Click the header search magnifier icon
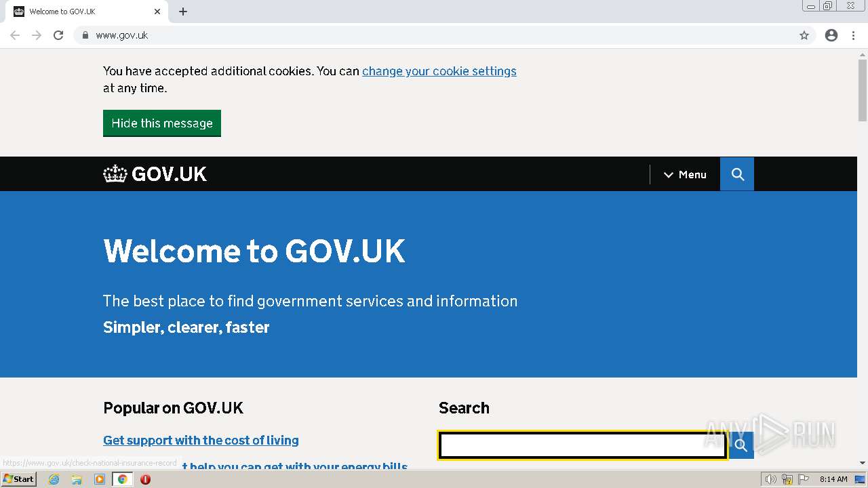This screenshot has height=488, width=868. pos(737,174)
